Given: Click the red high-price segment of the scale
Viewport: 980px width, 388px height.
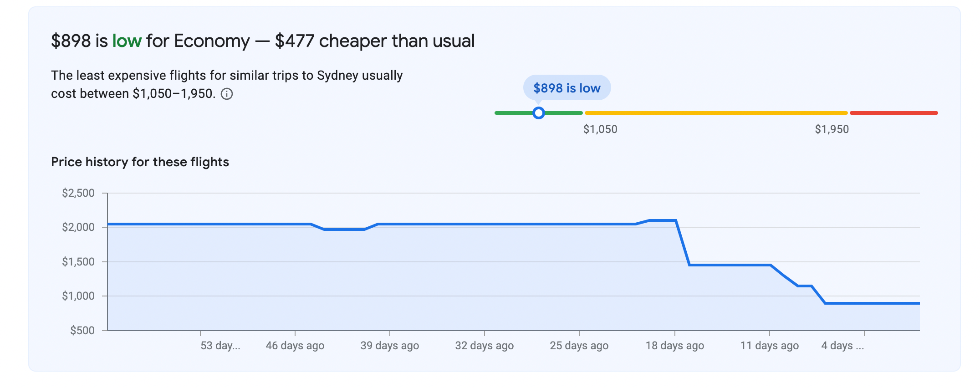Looking at the screenshot, I should coord(893,113).
